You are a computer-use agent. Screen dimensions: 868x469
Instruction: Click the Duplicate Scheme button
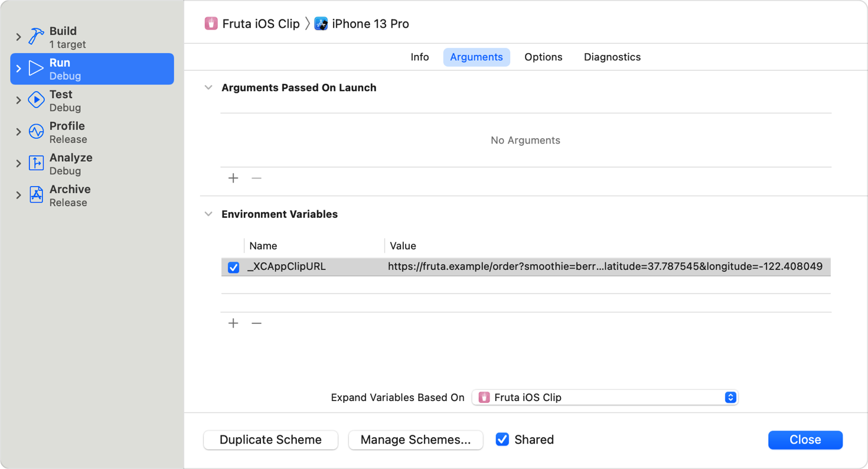270,439
